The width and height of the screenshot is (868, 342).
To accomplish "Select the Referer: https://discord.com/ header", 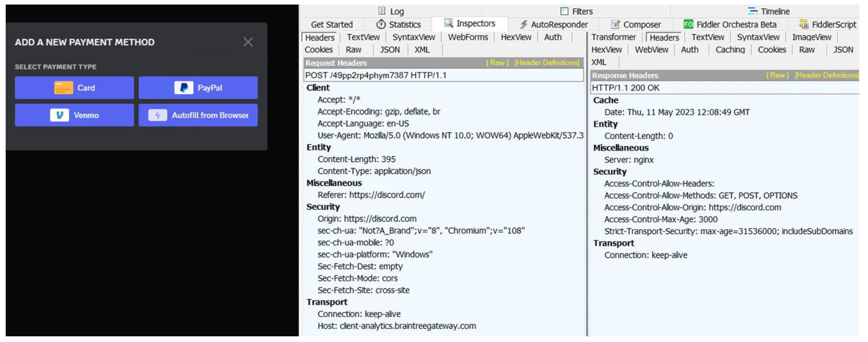I will 371,195.
